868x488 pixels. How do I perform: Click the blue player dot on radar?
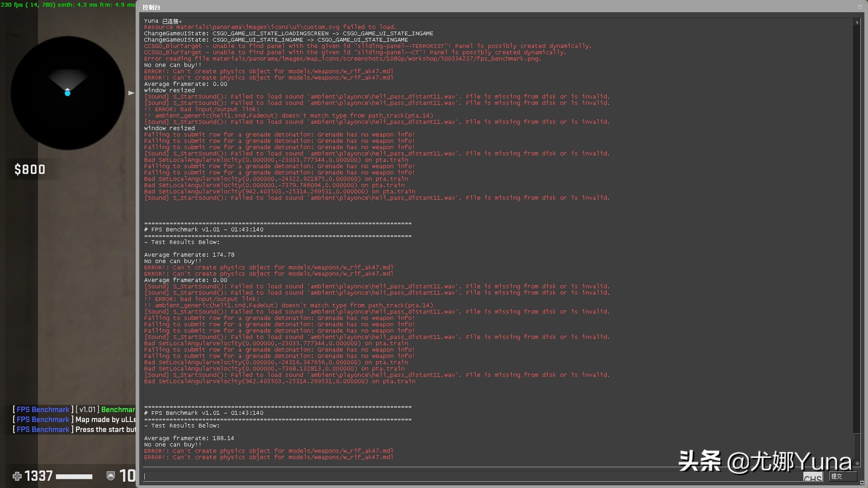coord(67,93)
